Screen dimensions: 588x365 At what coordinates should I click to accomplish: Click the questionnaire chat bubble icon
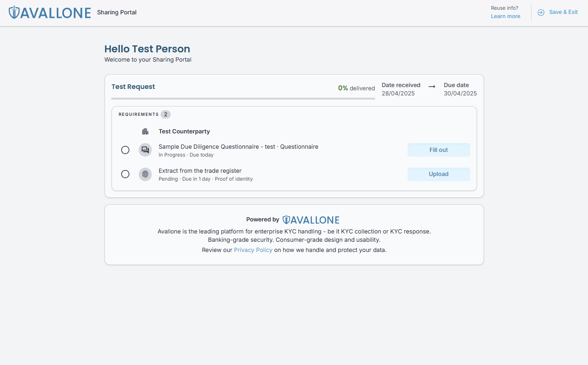click(x=145, y=150)
